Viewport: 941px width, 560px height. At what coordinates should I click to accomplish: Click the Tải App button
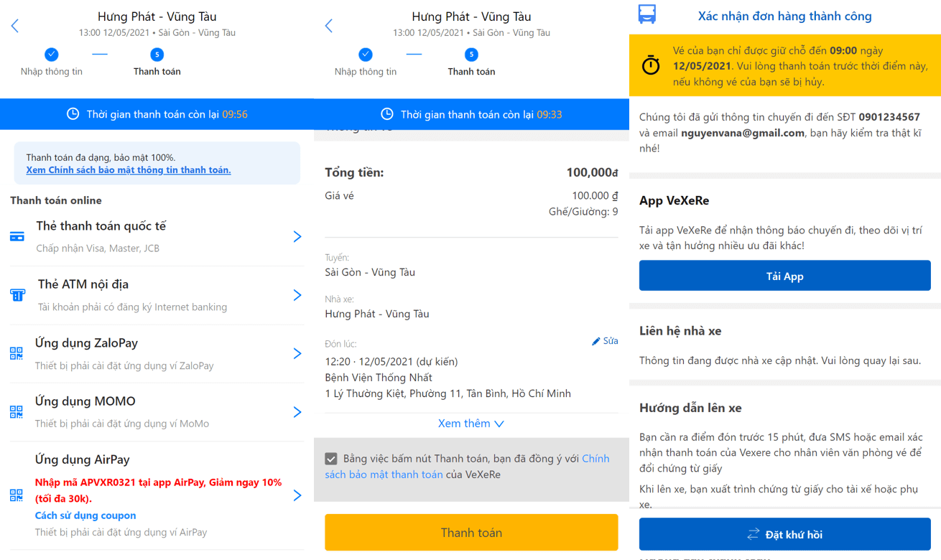pos(785,276)
